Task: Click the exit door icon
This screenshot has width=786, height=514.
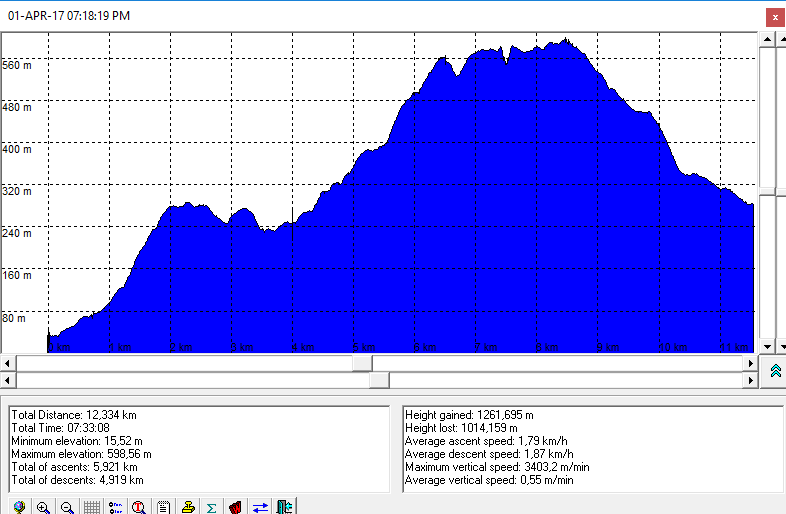Action: point(284,507)
